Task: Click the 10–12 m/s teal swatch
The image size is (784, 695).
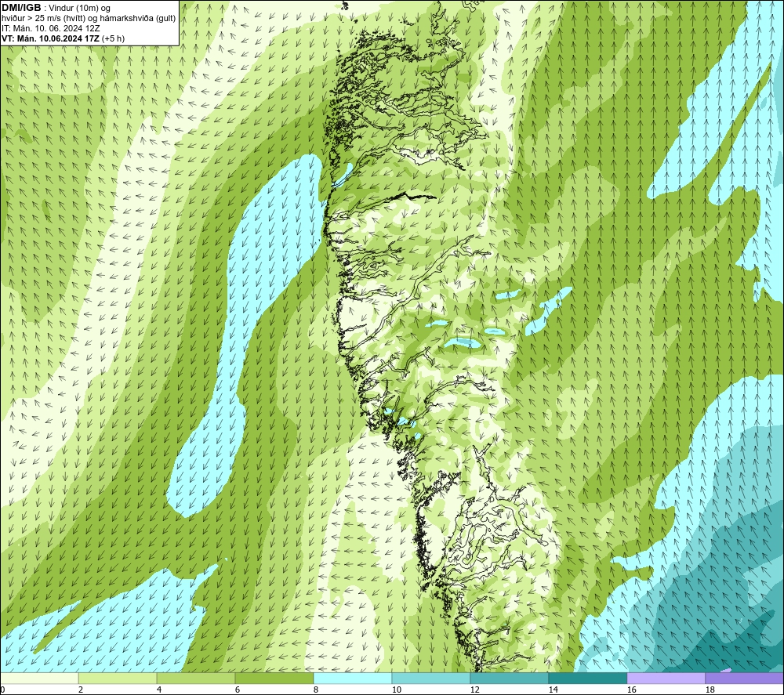Action: point(430,678)
